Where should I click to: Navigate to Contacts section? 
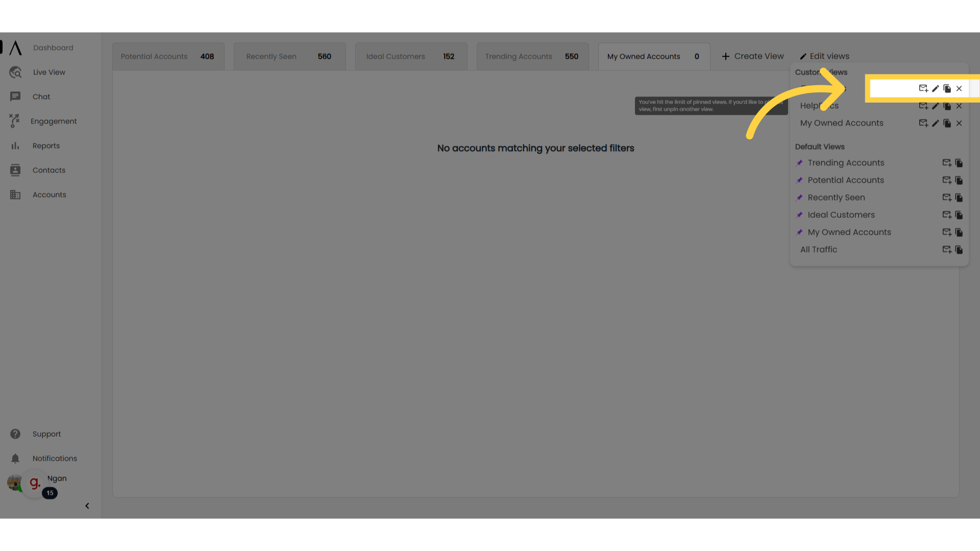49,169
